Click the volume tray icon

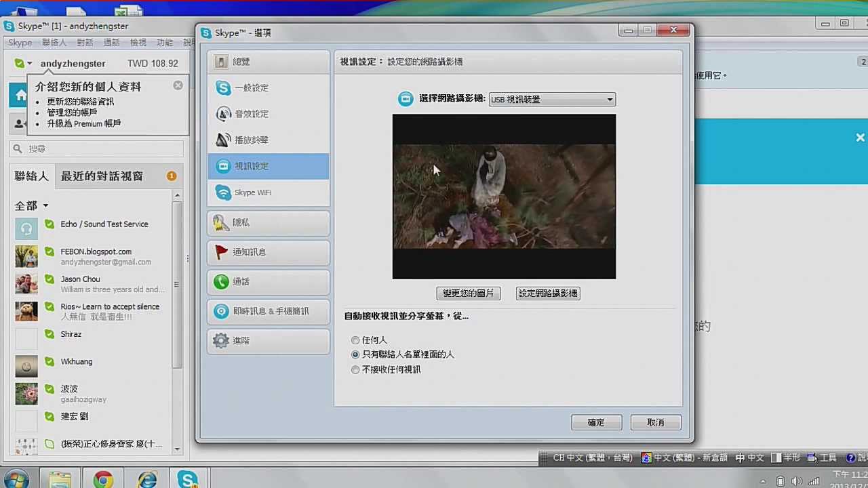pos(797,481)
